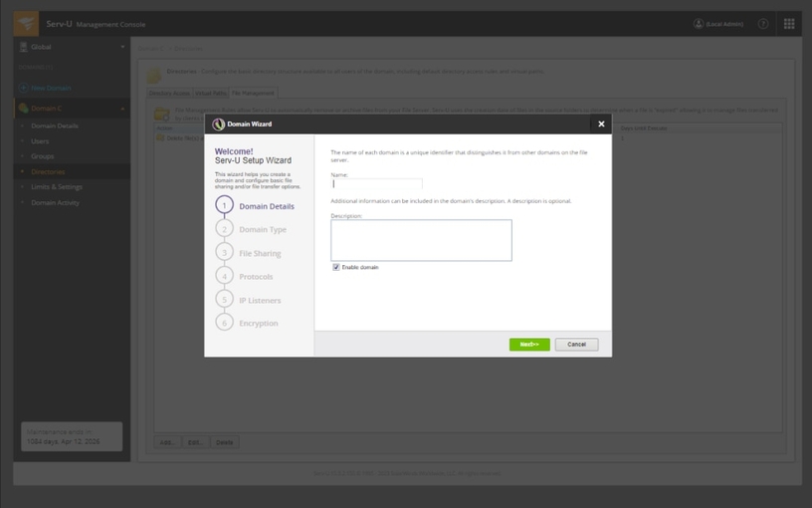Switch to File Management tab

pos(253,94)
